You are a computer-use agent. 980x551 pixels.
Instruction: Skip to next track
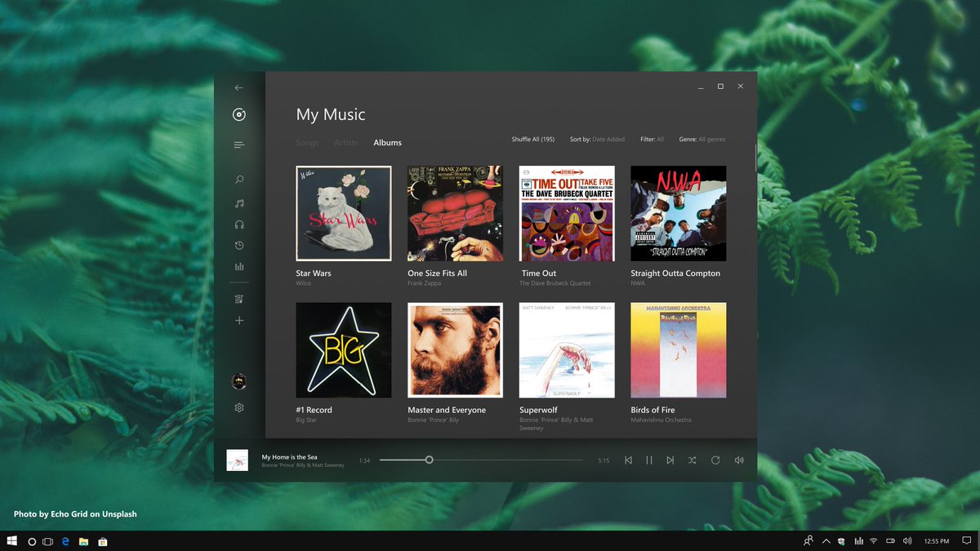[x=670, y=460]
